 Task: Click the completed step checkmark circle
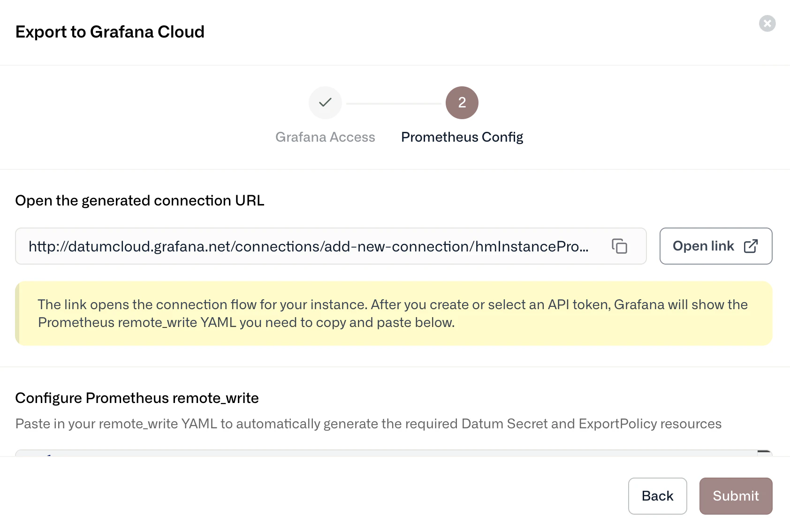[325, 103]
